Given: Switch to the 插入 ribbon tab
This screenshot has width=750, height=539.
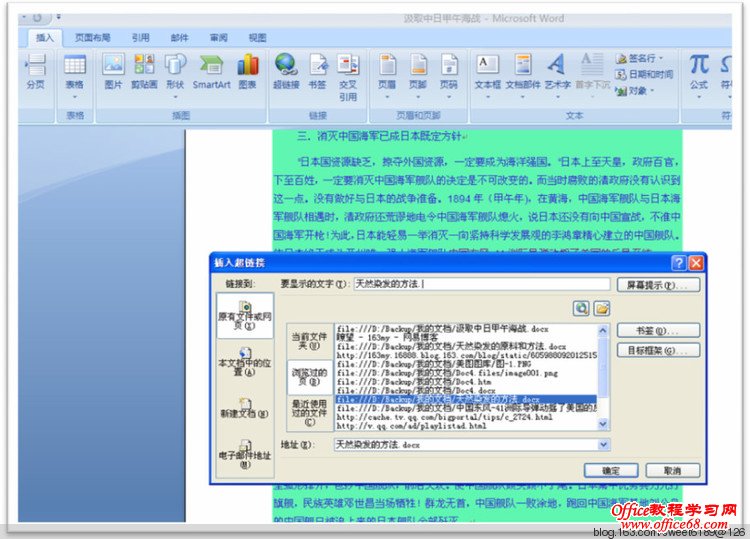Looking at the screenshot, I should 45,38.
